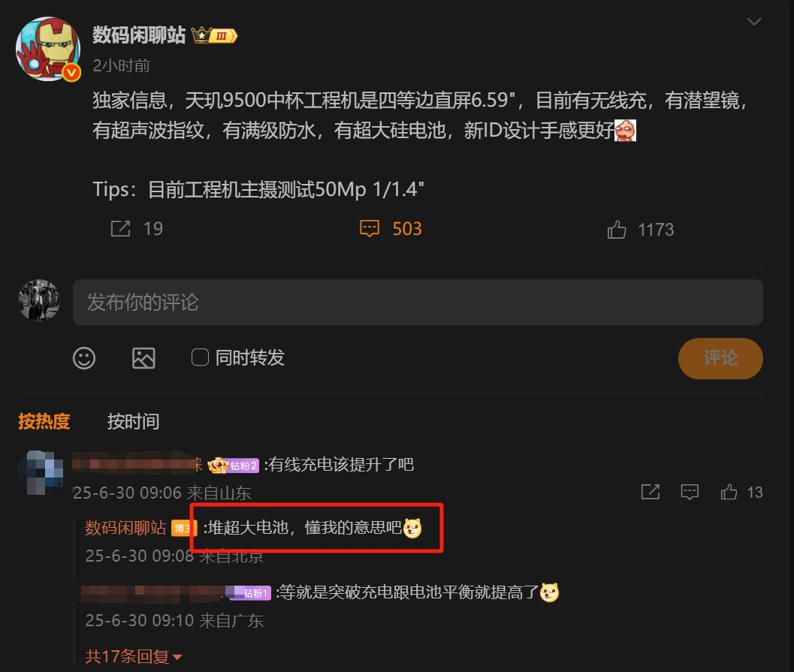Switch to 按时间 sort tab
This screenshot has height=672, width=794.
tap(133, 421)
